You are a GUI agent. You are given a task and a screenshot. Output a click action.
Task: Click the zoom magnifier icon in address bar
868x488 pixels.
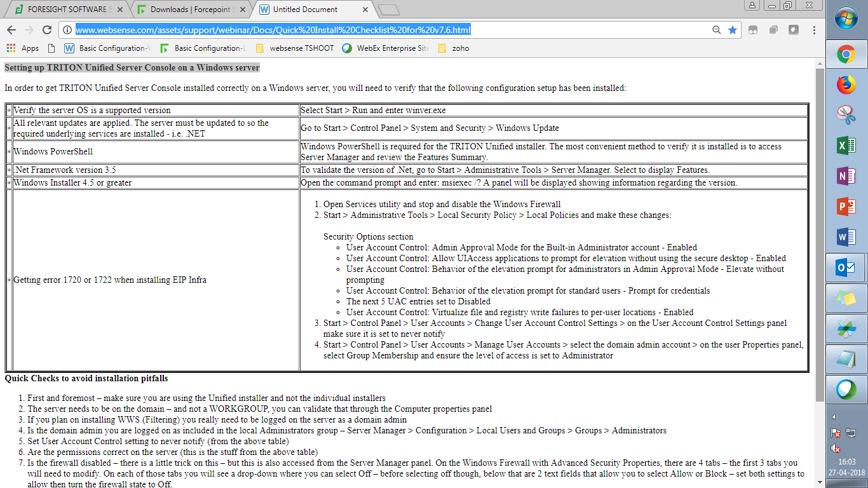[717, 30]
